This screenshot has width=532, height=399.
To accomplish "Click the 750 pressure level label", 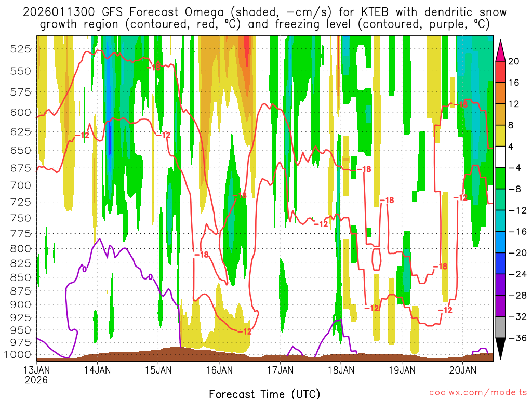I will coord(21,218).
